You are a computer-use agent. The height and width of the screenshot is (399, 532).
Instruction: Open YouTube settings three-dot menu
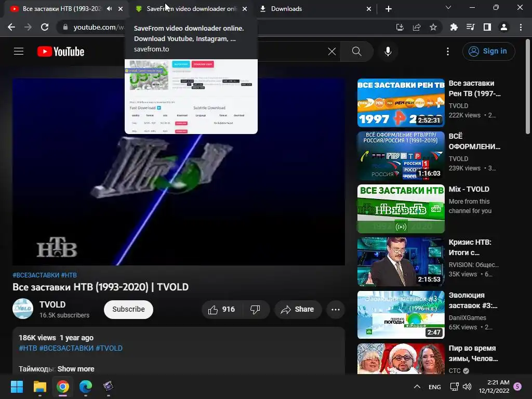click(x=448, y=51)
